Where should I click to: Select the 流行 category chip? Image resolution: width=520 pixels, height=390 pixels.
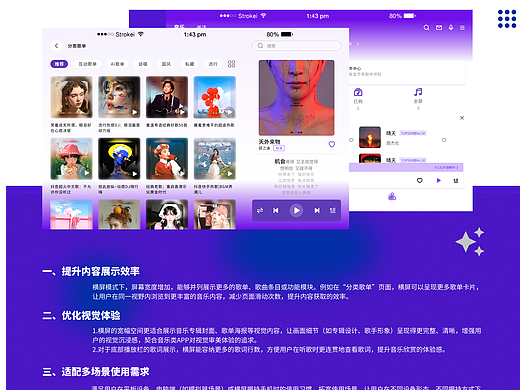pyautogui.click(x=213, y=64)
